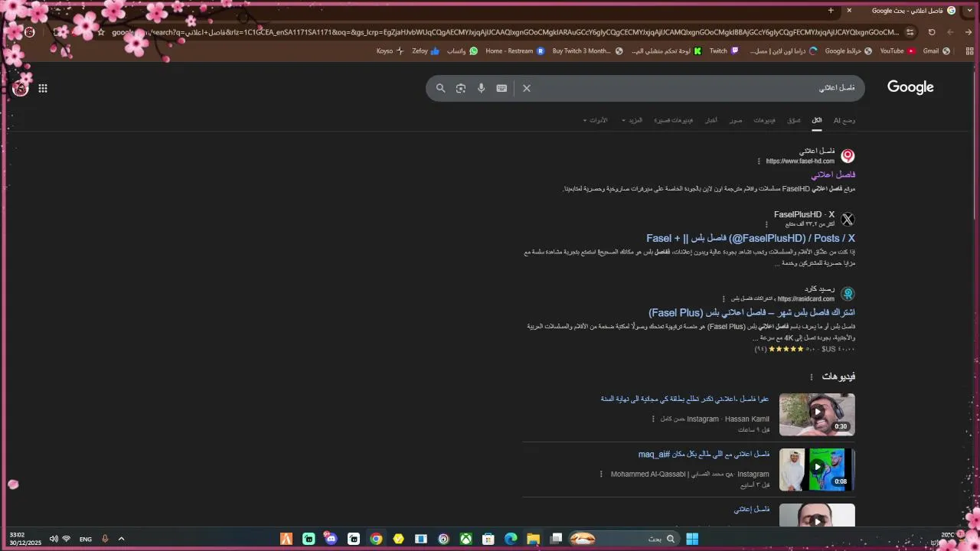The image size is (980, 551).
Task: Open site information icon in address bar
Action: click(x=910, y=32)
